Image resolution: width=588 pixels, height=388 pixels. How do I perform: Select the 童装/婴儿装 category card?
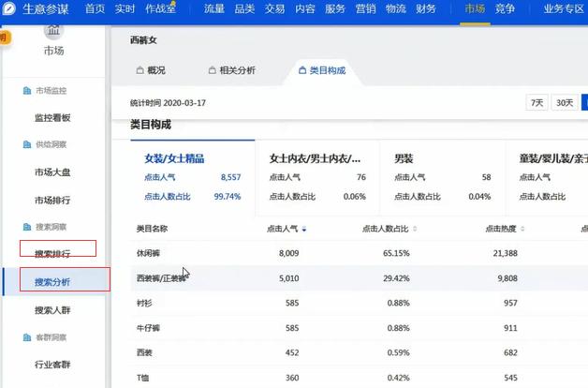547,178
